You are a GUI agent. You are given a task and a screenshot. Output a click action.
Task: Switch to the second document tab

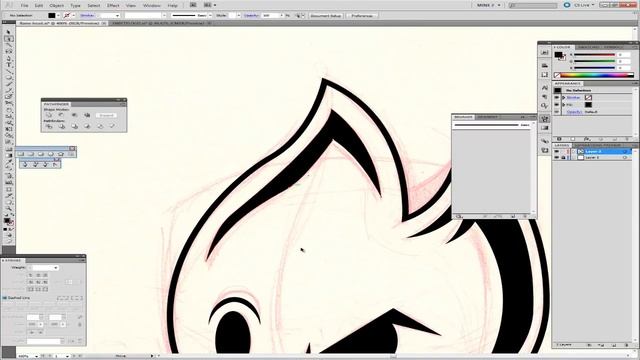click(x=161, y=23)
